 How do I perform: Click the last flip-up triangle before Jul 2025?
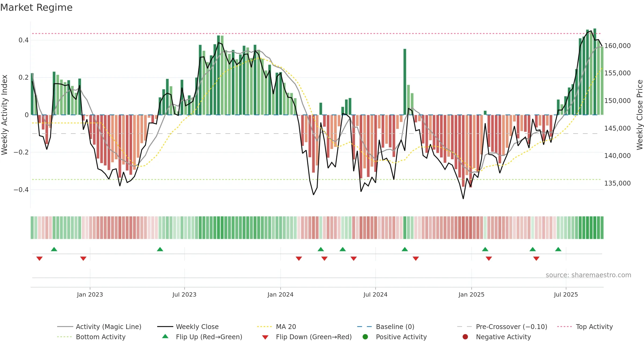(558, 249)
